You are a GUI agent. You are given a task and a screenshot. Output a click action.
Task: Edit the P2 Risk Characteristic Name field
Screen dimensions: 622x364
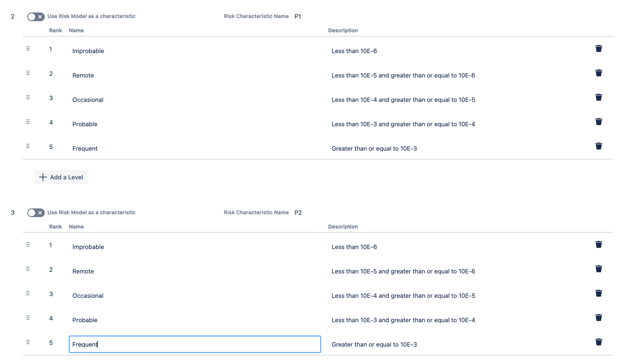(x=298, y=213)
